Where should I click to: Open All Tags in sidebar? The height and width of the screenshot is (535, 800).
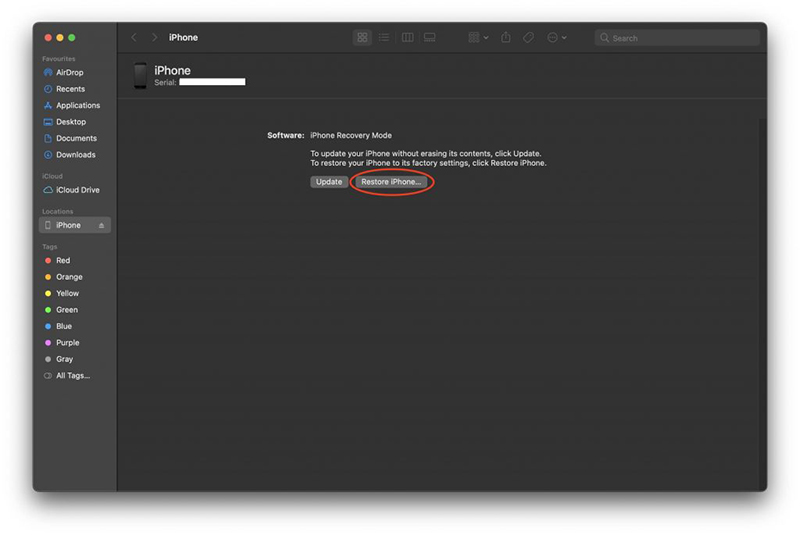pos(72,376)
